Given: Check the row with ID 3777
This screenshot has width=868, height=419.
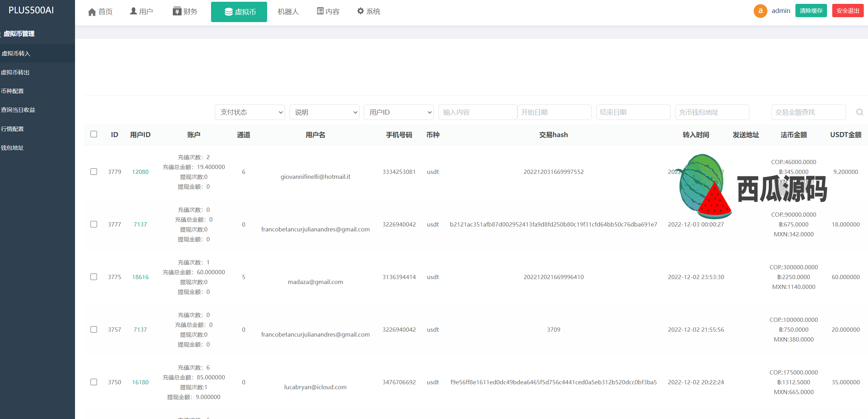Looking at the screenshot, I should pos(94,224).
